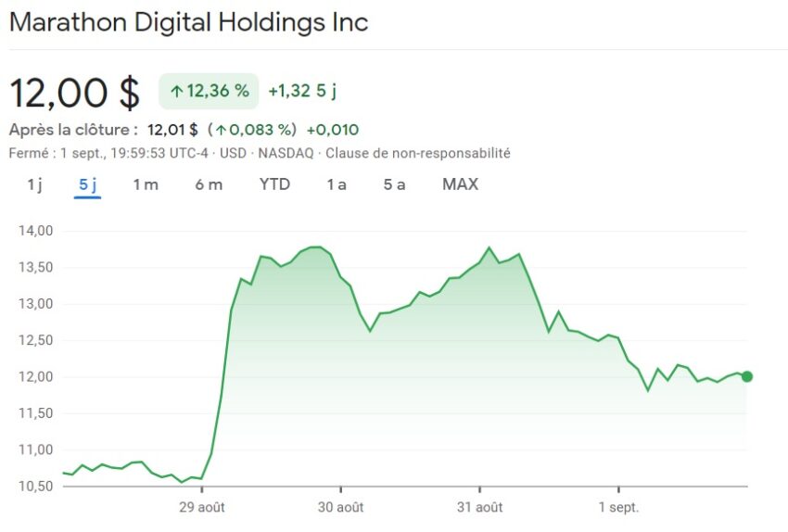Image resolution: width=788 pixels, height=532 pixels.
Task: Click the 12,00 $ current price
Action: click(74, 93)
